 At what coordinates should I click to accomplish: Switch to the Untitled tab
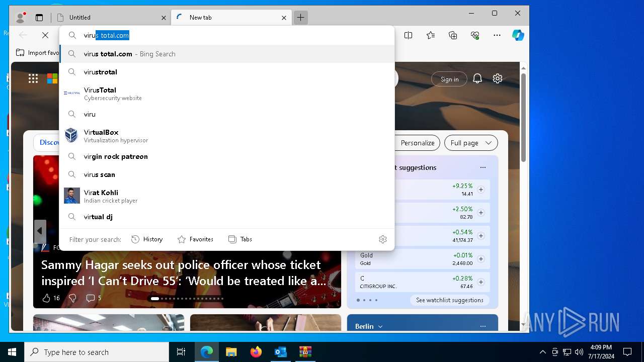(x=111, y=18)
